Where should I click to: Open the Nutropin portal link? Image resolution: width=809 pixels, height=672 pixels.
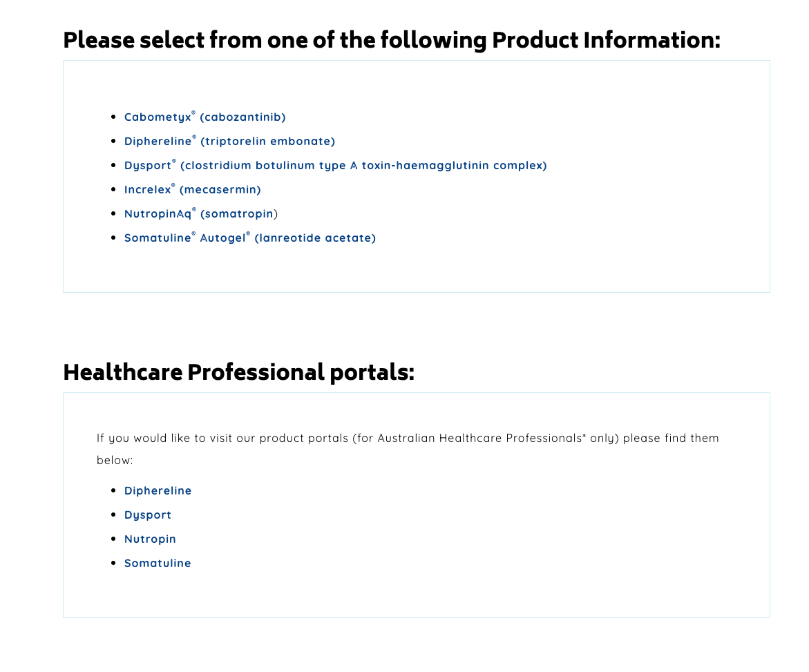tap(150, 539)
